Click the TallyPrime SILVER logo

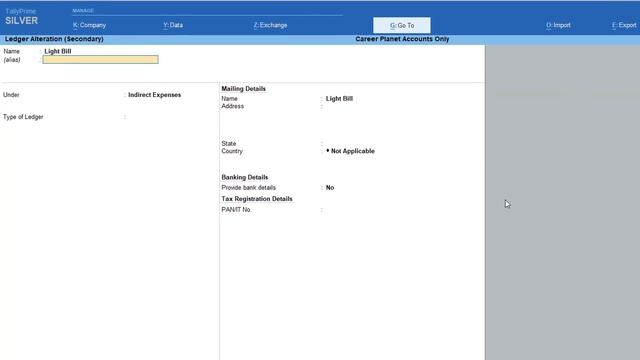pyautogui.click(x=21, y=17)
